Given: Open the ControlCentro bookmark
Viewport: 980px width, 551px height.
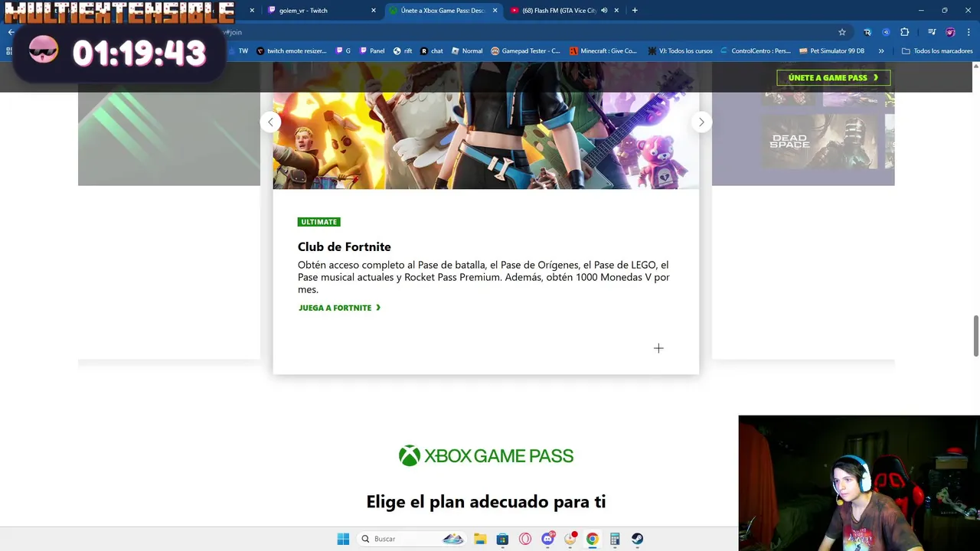Looking at the screenshot, I should 756,51.
